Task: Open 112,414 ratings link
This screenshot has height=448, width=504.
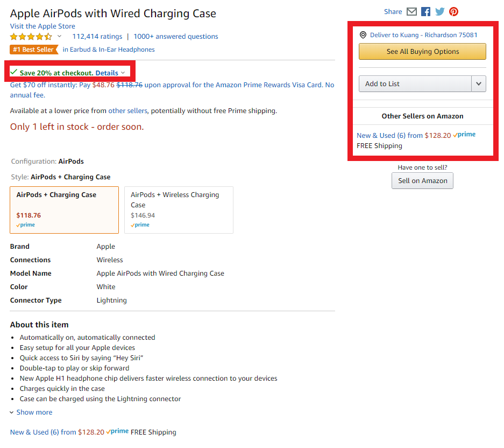Action: point(97,37)
